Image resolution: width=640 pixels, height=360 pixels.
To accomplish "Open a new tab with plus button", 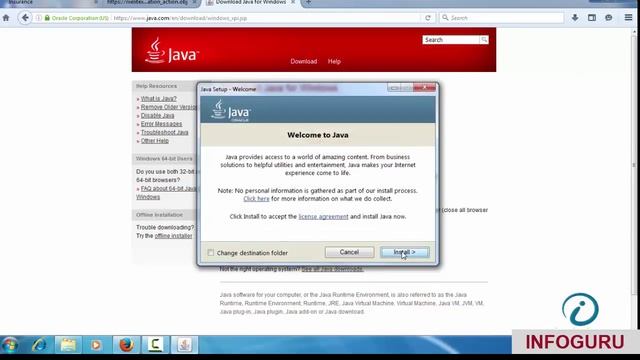I will [x=308, y=3].
